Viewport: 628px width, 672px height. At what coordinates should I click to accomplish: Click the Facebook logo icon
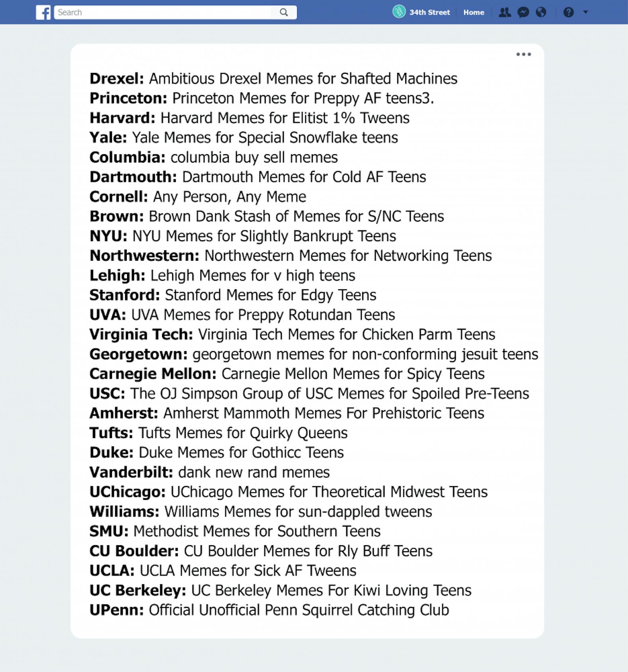click(43, 12)
